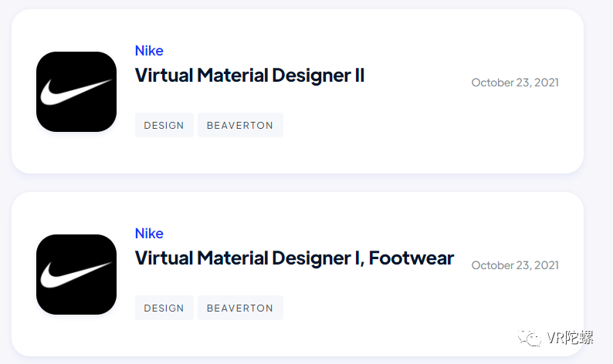Click the October 23, 2021 date on Designer II

[515, 83]
